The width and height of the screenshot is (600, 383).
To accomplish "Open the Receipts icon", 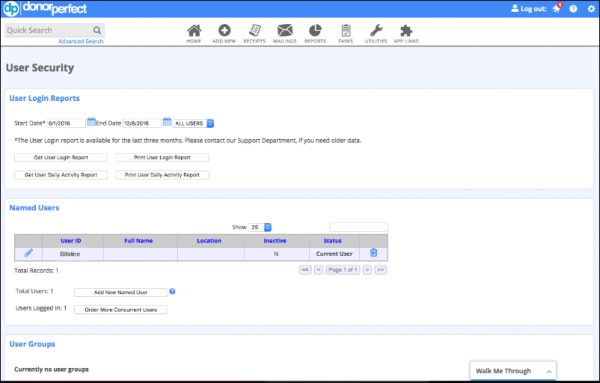I will [254, 30].
